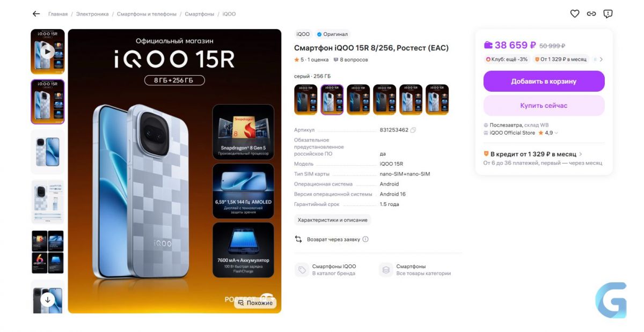Copy product link using chain icon
Image resolution: width=644 pixels, height=332 pixels.
591,14
